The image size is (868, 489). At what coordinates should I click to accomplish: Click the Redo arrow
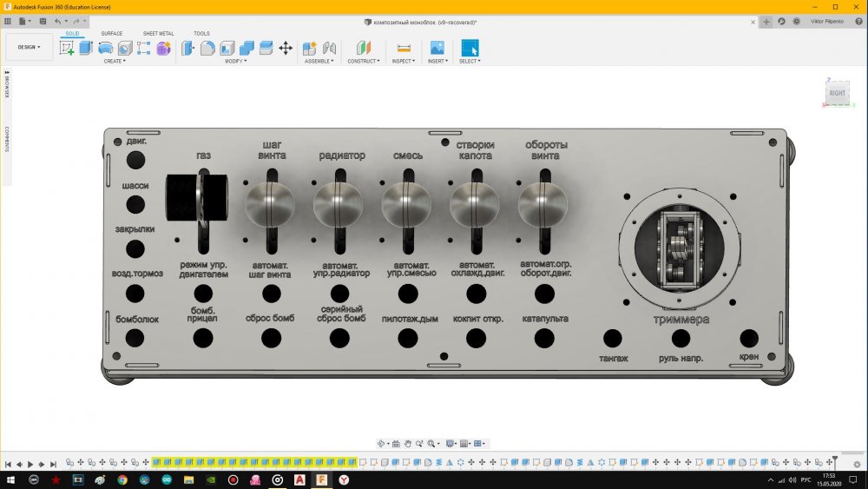point(76,21)
